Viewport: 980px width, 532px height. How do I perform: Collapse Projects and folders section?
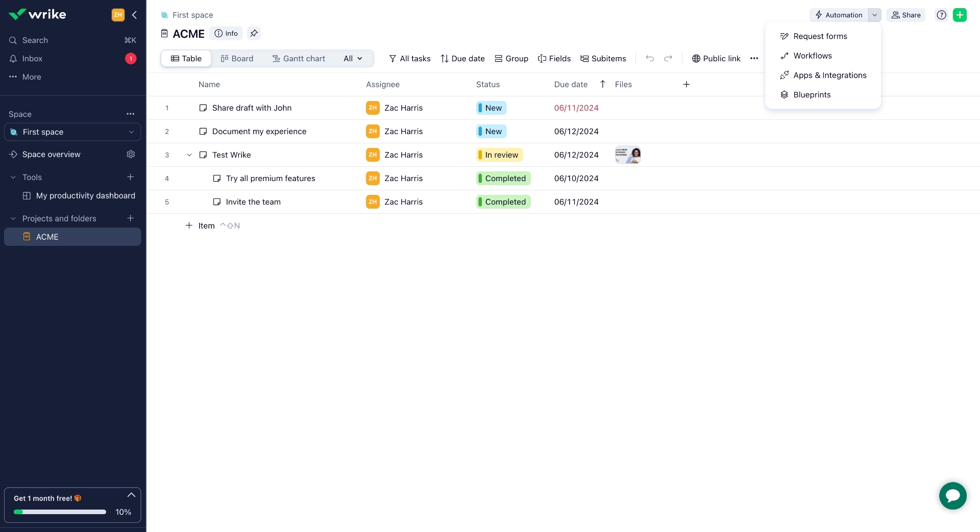coord(13,219)
